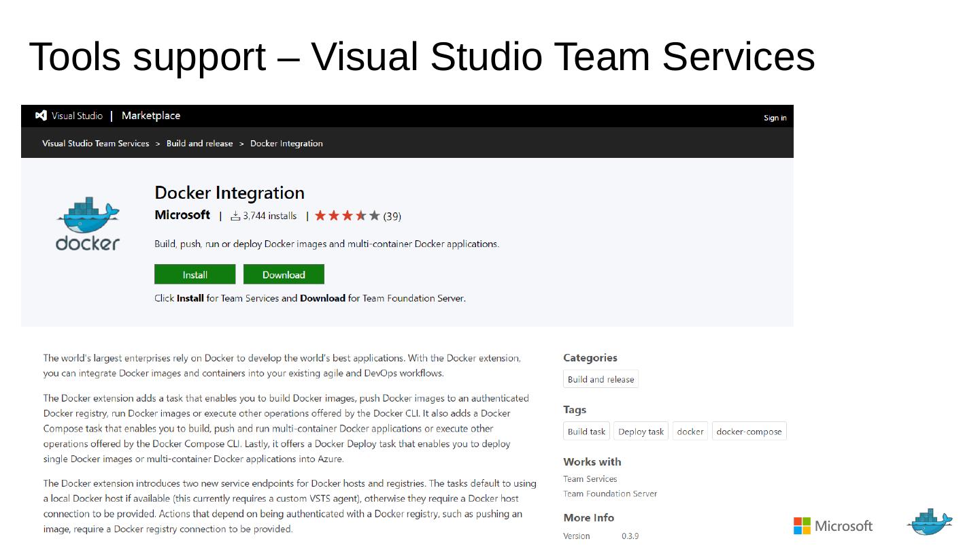The image size is (980, 552).
Task: Open Build and release breadcrumb
Action: click(199, 144)
